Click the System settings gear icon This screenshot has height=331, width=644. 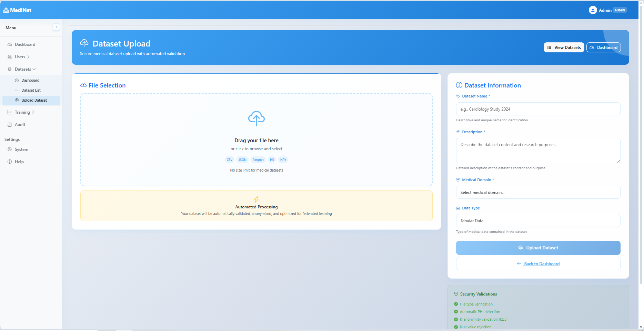coord(10,149)
